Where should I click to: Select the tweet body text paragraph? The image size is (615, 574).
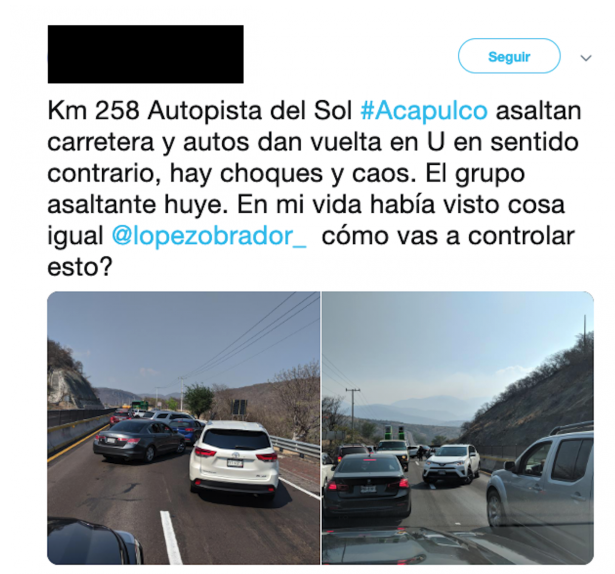point(314,189)
